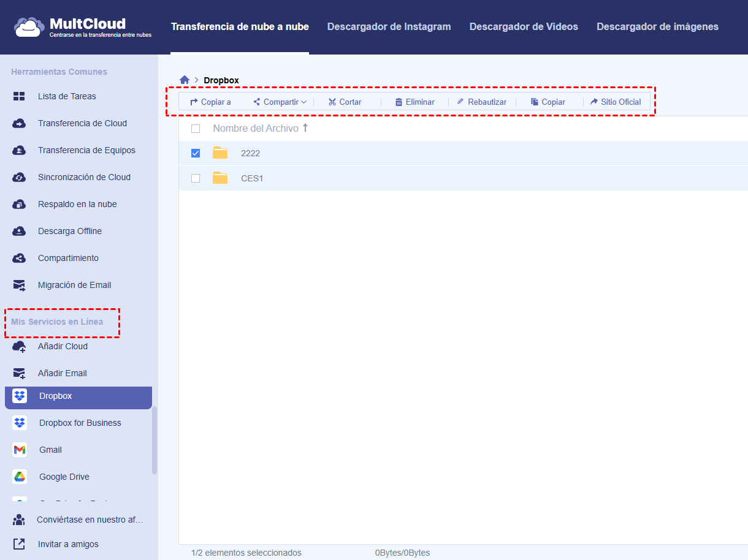
Task: Check the CES1 folder checkbox
Action: point(196,178)
